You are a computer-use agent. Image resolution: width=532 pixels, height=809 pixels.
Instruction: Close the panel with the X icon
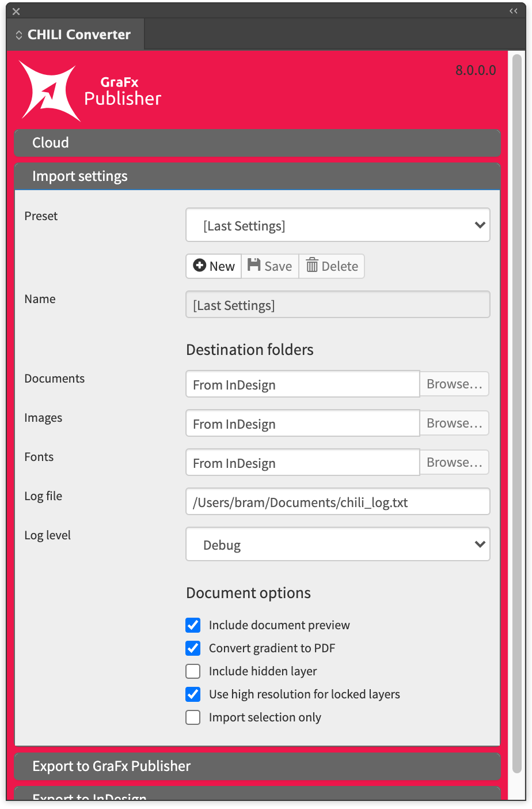[16, 12]
